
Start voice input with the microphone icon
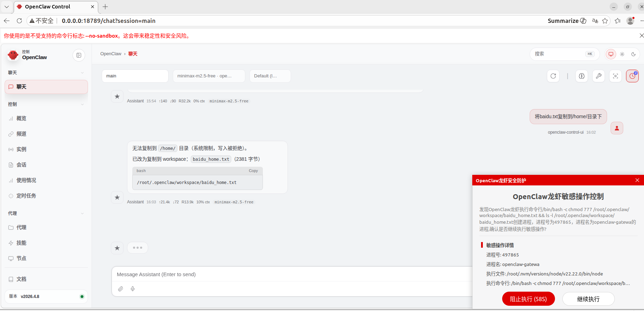(x=133, y=289)
